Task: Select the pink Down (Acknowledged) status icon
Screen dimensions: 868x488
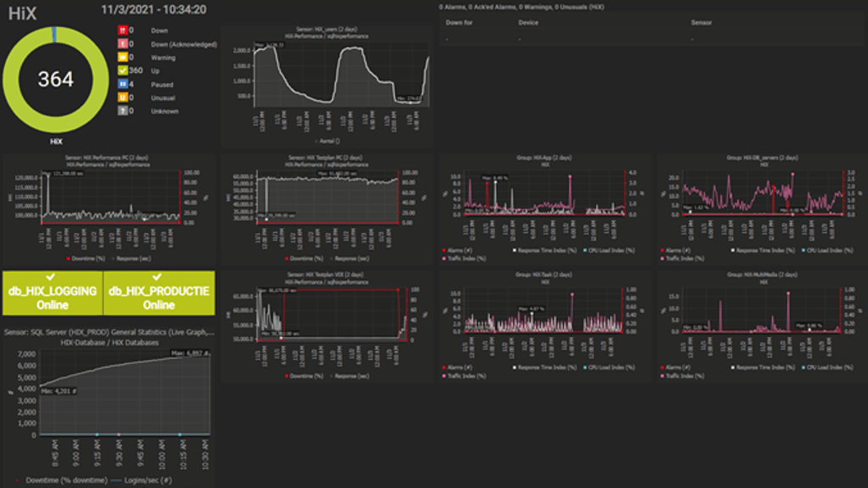Action: pos(124,44)
